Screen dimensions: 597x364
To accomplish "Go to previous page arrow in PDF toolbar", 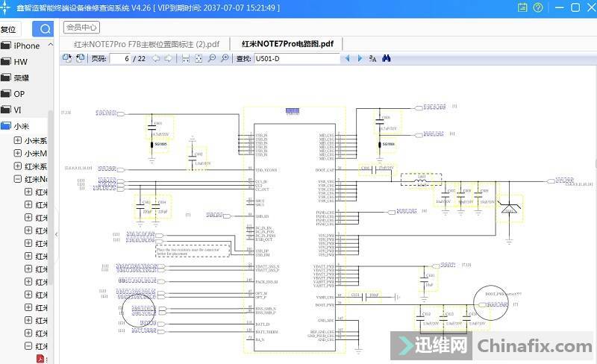I will [x=156, y=58].
